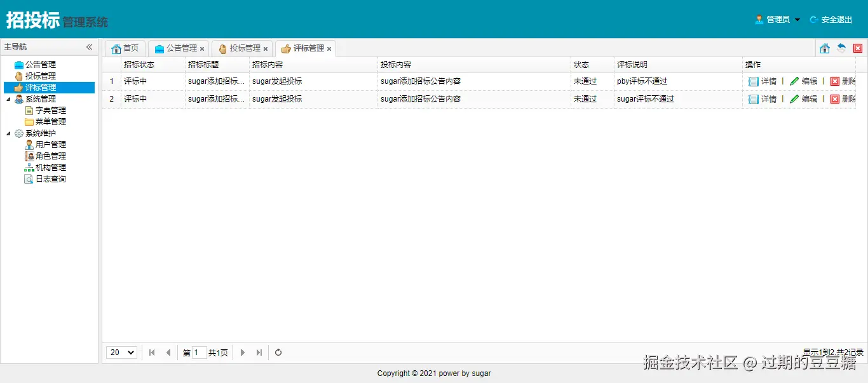
Task: Click the 投标内容 column header
Action: pyautogui.click(x=474, y=65)
